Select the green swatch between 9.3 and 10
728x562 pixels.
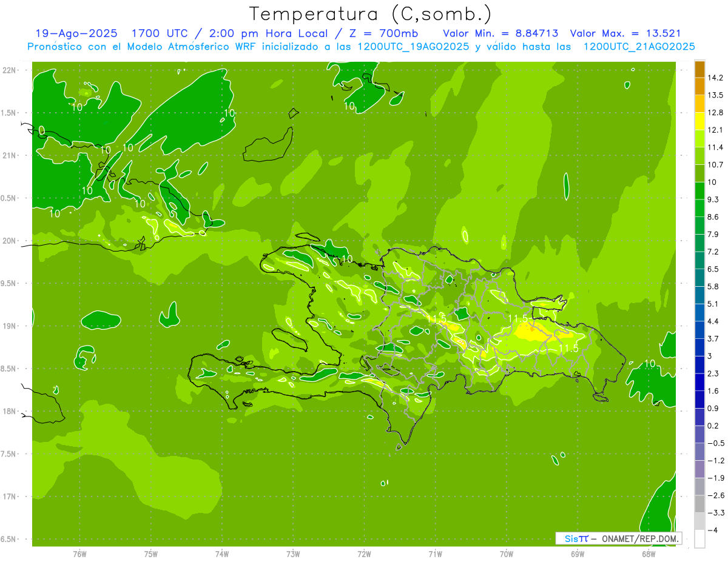coord(699,191)
